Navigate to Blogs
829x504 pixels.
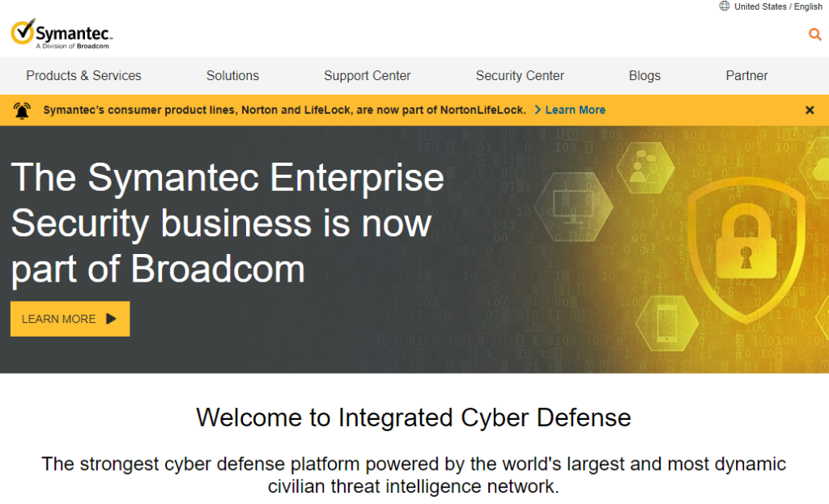(644, 76)
